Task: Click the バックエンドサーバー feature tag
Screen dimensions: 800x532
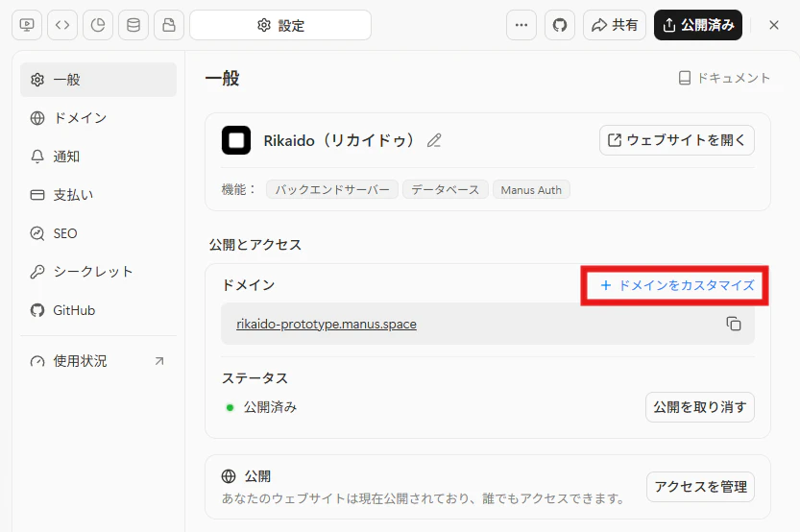Action: tap(332, 190)
